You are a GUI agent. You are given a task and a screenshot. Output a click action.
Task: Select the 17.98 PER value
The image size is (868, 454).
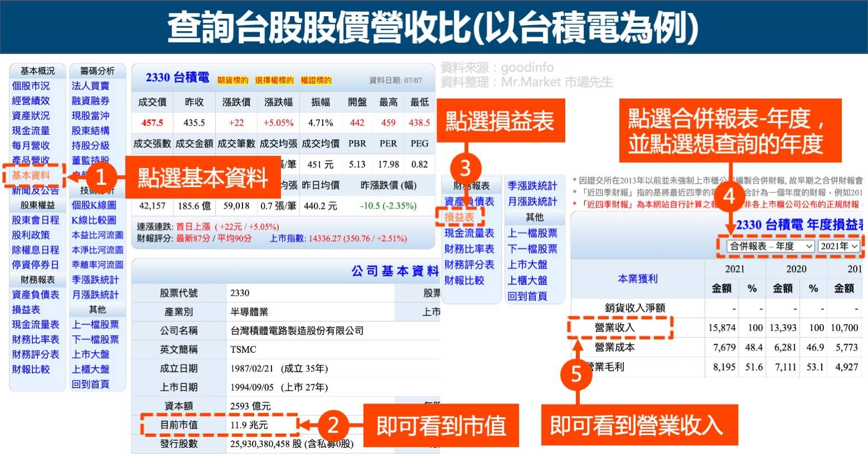coord(389,164)
